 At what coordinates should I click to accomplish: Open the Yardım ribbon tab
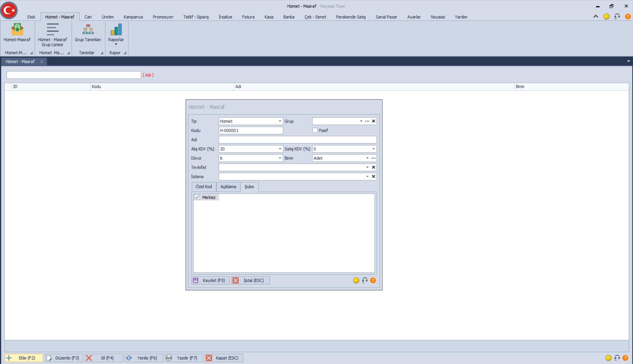coord(461,17)
